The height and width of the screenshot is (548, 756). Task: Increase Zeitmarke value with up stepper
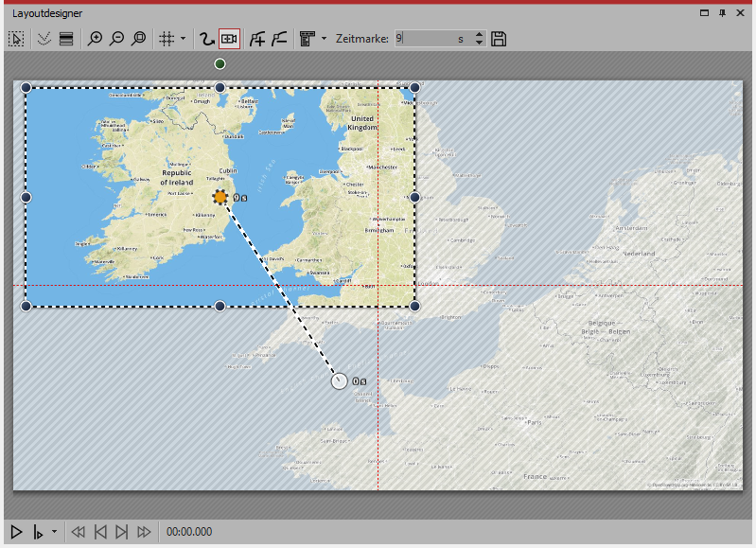click(x=479, y=34)
